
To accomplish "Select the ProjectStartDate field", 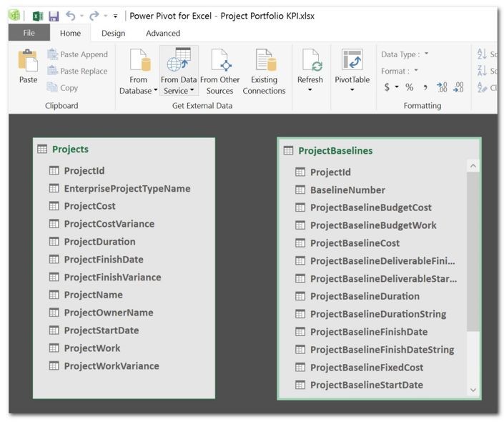I will [x=102, y=330].
